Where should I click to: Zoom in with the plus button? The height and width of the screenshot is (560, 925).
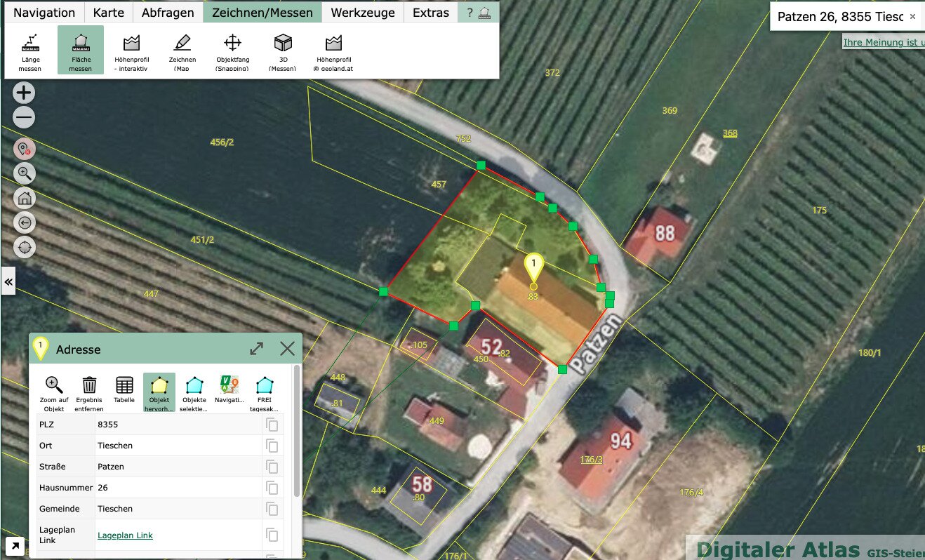point(25,93)
